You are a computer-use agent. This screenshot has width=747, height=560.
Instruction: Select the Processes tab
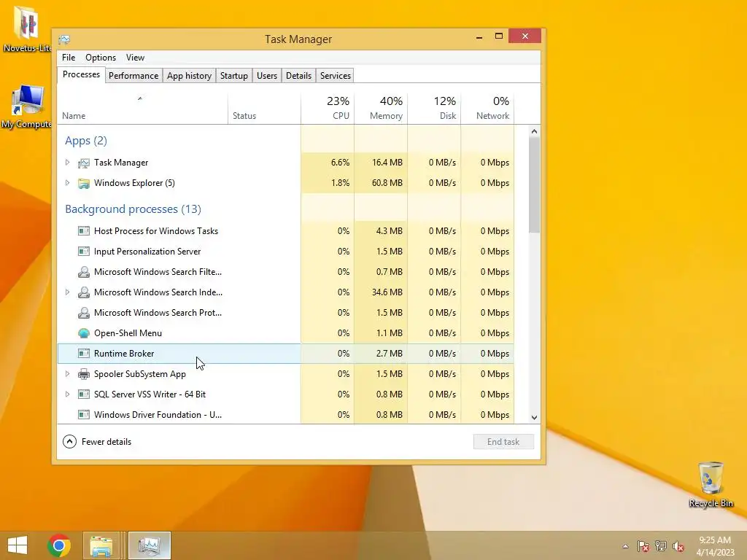click(x=82, y=75)
